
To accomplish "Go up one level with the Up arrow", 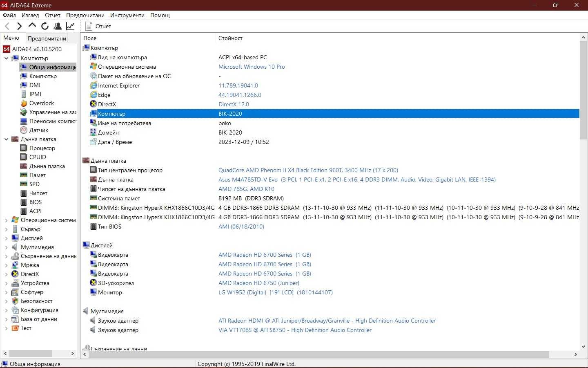I will 32,26.
